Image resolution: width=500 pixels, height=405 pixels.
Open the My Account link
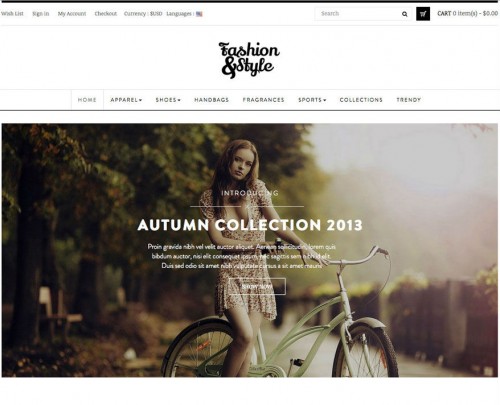(72, 14)
